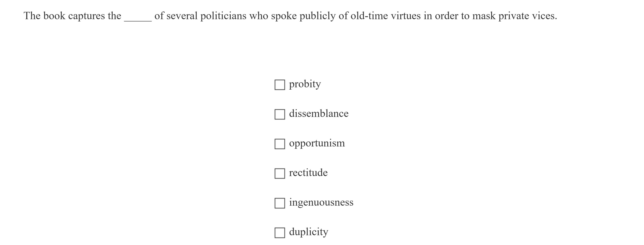Click the 'duplicity' answer label

click(x=309, y=232)
